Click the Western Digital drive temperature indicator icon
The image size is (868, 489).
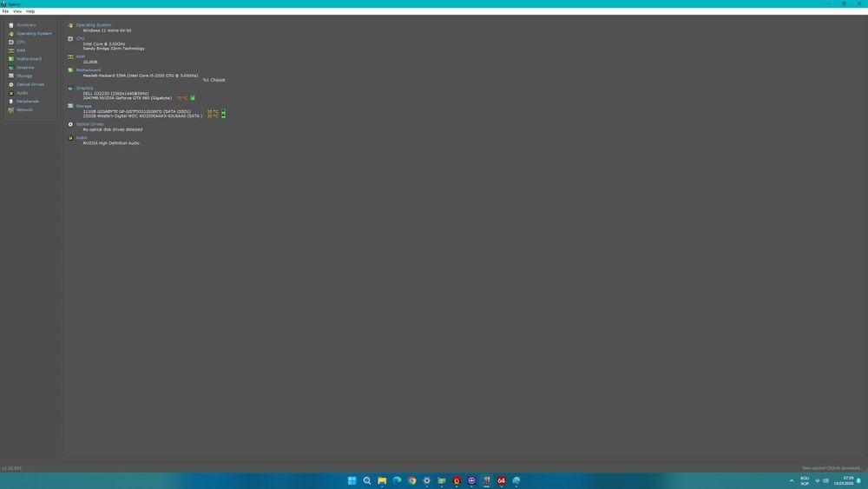pos(223,116)
